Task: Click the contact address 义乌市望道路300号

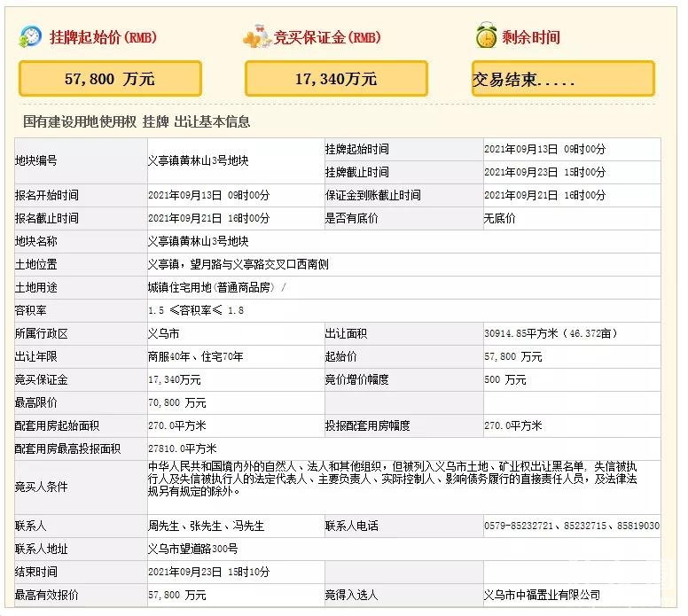Action: point(192,549)
